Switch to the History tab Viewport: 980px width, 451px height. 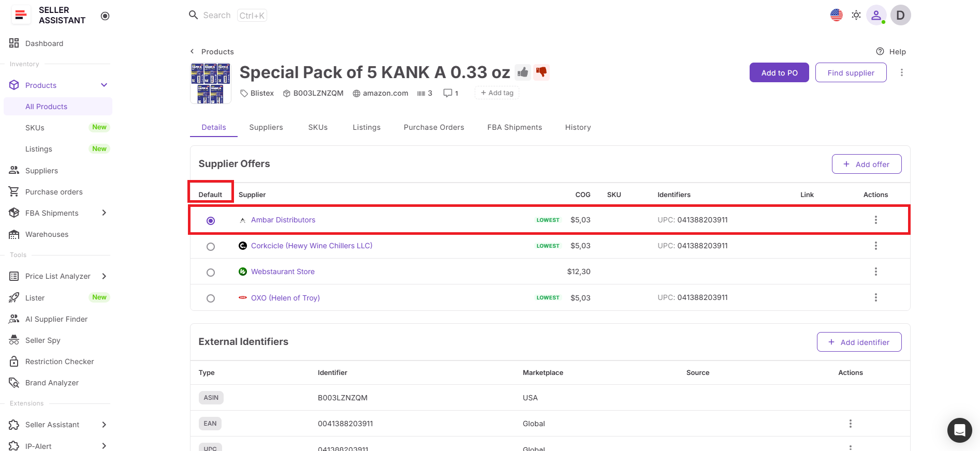click(578, 127)
